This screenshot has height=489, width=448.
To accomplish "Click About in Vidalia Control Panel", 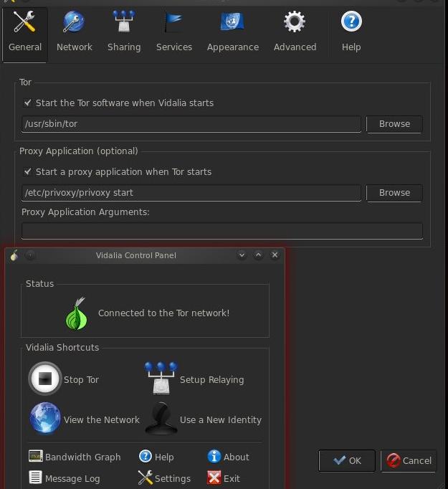I will pos(228,457).
